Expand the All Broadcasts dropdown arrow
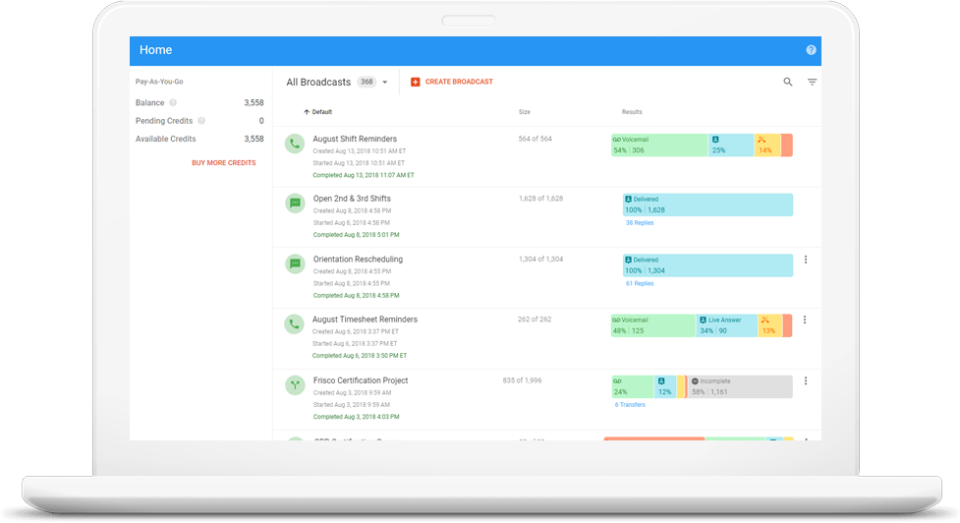960x523 pixels. pyautogui.click(x=385, y=82)
